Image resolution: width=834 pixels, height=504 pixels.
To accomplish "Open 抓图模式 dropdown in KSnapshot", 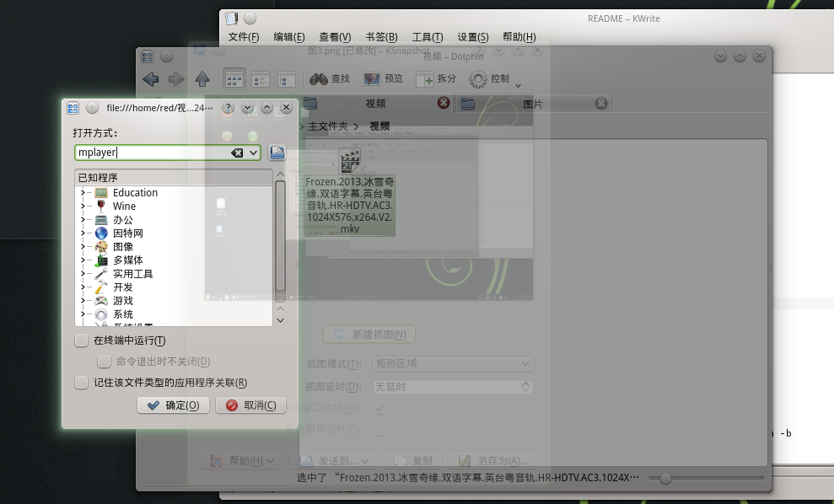I will (453, 363).
